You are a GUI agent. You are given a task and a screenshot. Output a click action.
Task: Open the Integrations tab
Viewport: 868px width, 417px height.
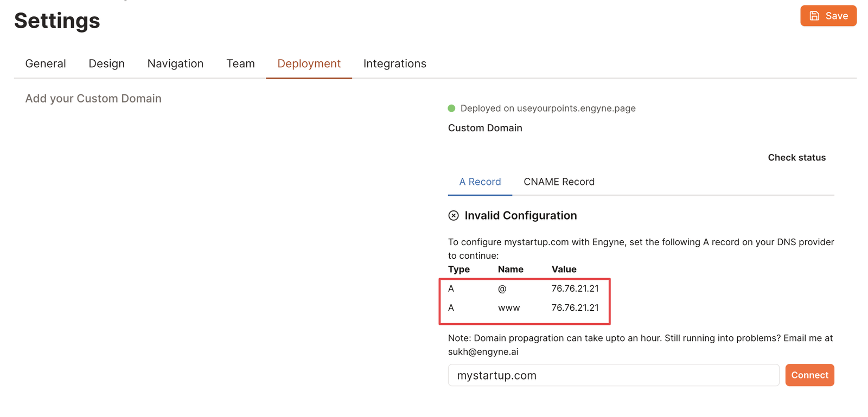[x=394, y=63]
